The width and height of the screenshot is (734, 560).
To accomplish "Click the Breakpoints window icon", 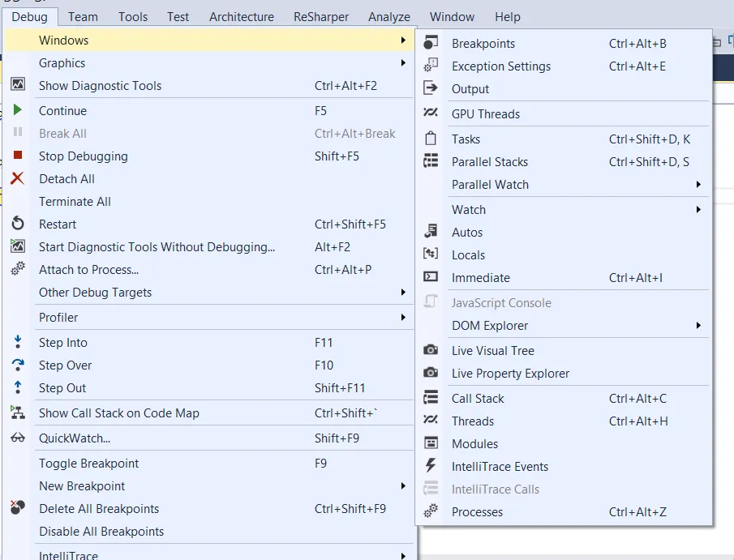I will (431, 44).
